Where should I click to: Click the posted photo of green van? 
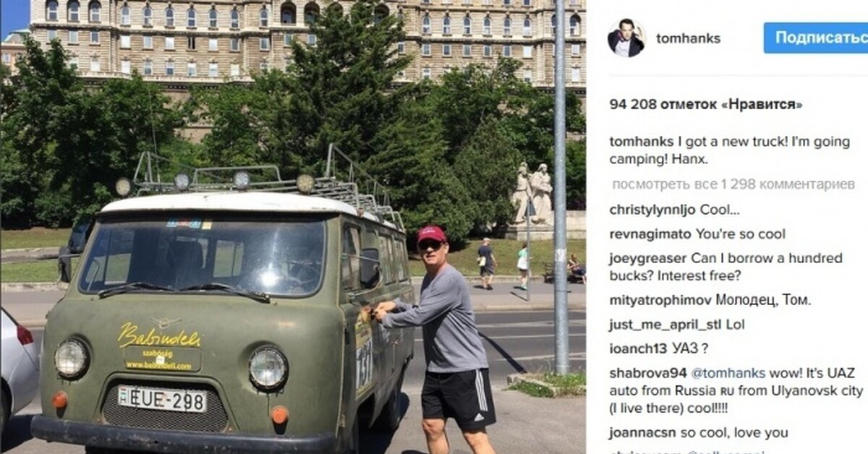(293, 227)
